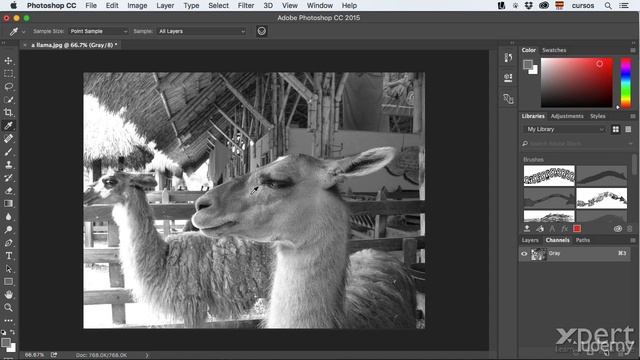Screen dimensions: 640x360
Task: Expand the status bar info arrow
Action: pos(147,355)
